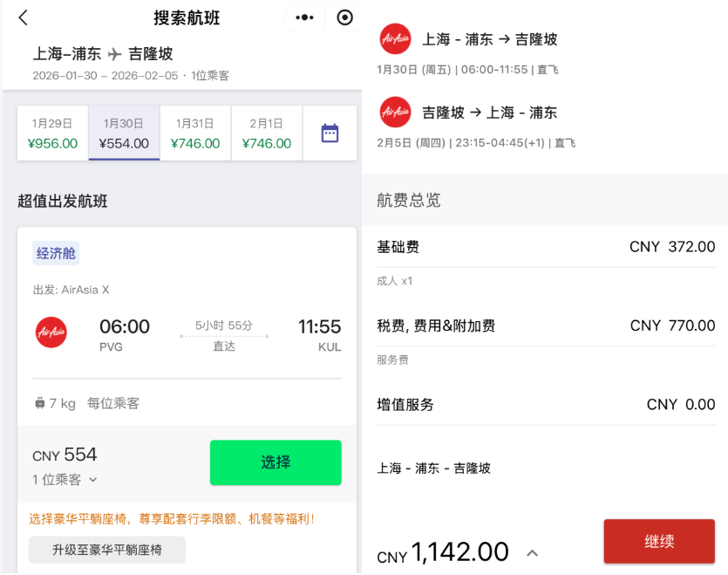Select the 1月31日 ¥746 date option
The image size is (728, 575).
click(194, 133)
